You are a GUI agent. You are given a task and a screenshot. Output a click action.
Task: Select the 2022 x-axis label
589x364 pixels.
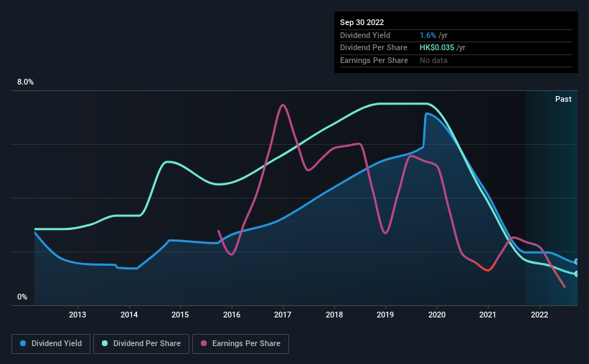pos(539,315)
